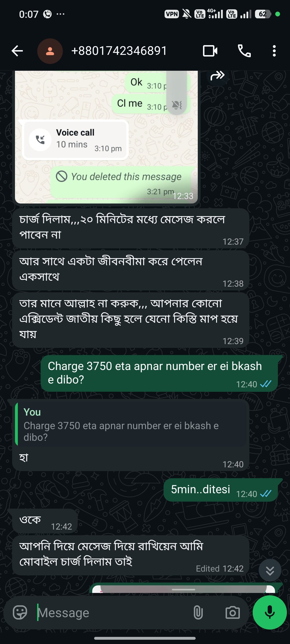This screenshot has height=644, width=290.
Task: Attach a file with the paperclip icon
Action: (x=198, y=612)
